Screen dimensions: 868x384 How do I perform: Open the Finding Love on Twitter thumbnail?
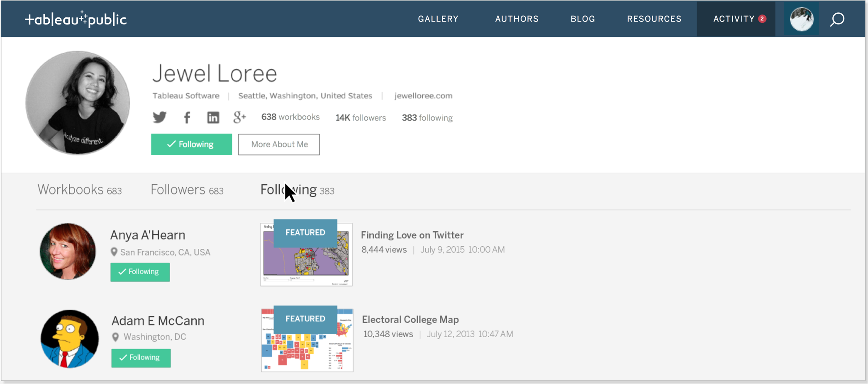(306, 254)
